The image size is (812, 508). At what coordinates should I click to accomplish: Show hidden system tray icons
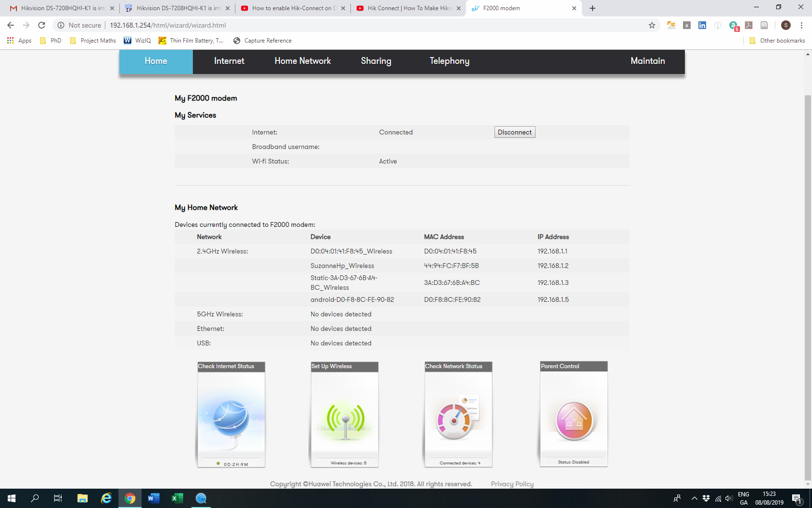point(694,498)
